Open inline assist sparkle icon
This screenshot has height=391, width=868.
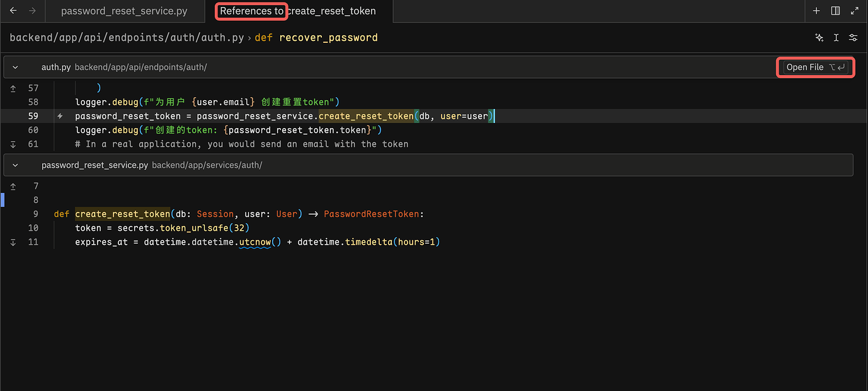tap(819, 38)
